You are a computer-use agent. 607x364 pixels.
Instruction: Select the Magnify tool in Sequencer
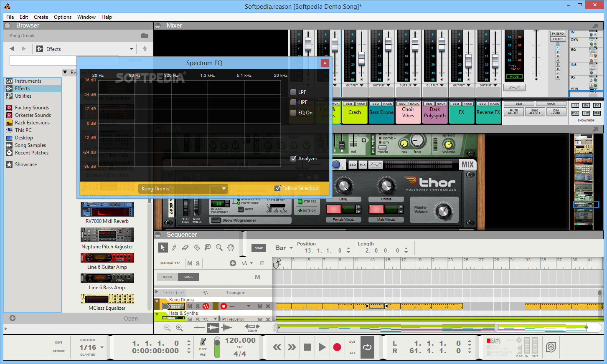click(x=219, y=248)
